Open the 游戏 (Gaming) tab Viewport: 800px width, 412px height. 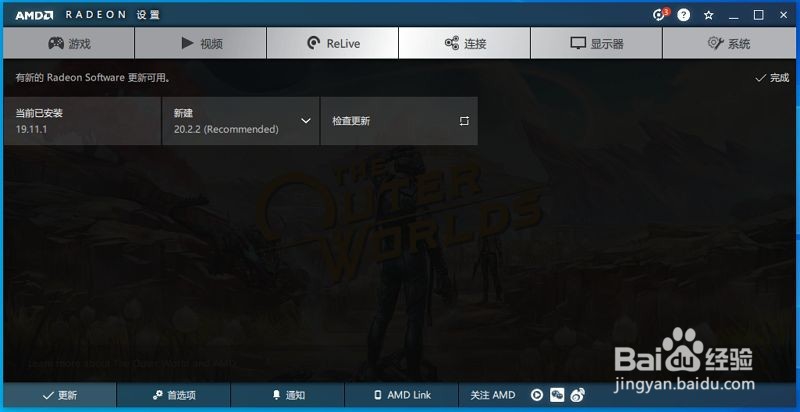tap(69, 43)
